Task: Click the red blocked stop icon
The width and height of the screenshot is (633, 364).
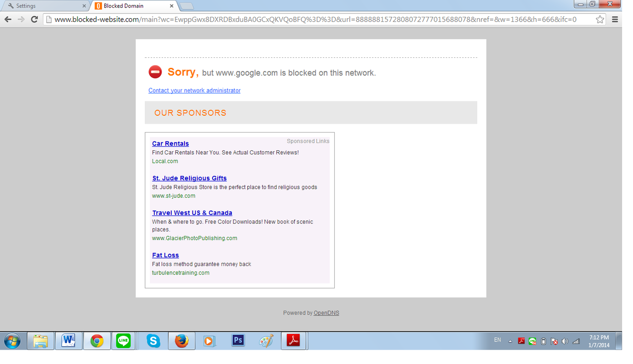Action: pos(155,72)
